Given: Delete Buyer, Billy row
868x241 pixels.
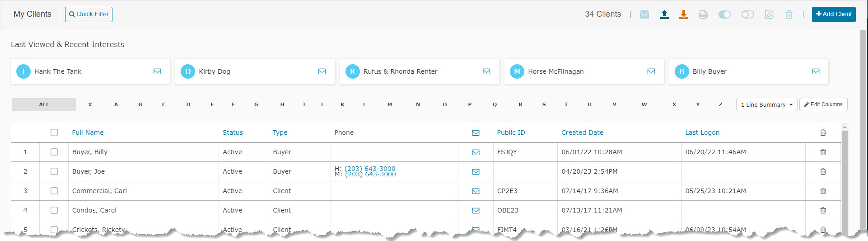Looking at the screenshot, I should click(x=823, y=152).
